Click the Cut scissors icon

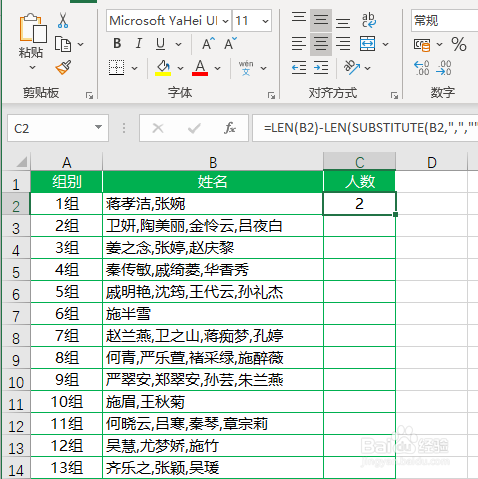[63, 21]
